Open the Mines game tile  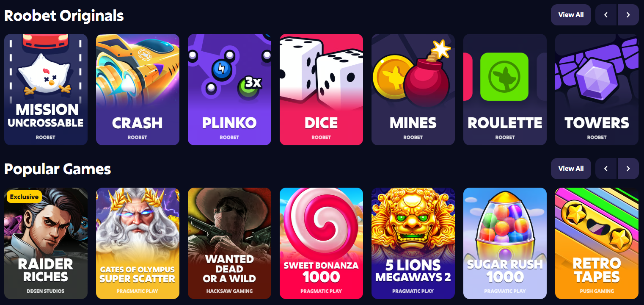coord(413,90)
